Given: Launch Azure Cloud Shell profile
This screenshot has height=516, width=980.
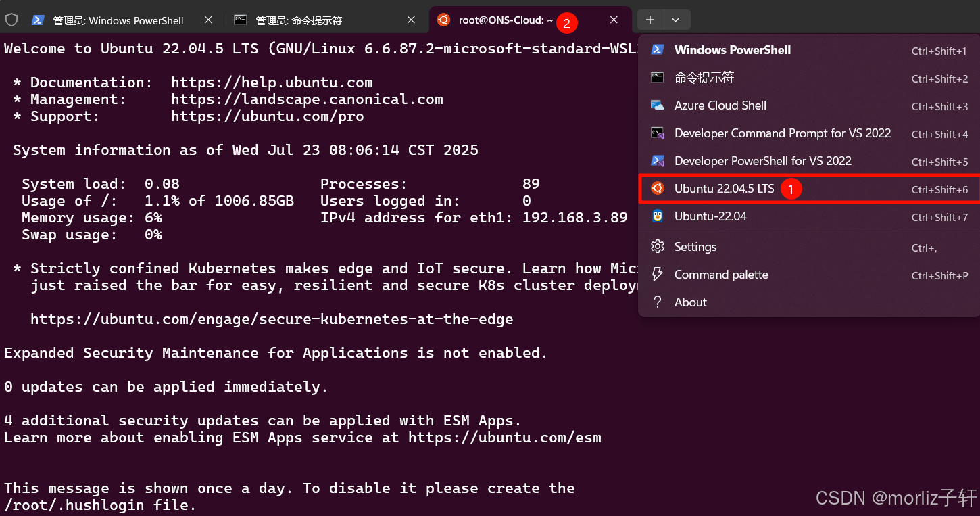Looking at the screenshot, I should 809,105.
